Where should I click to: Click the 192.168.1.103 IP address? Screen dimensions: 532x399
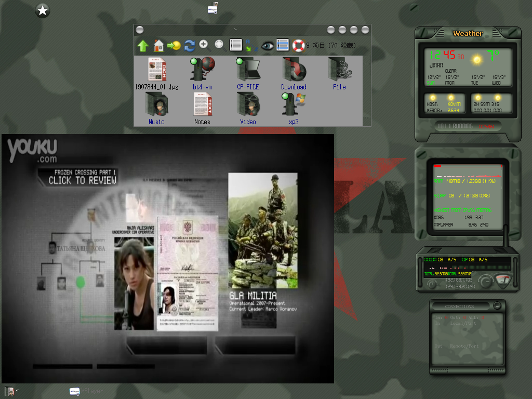coord(459,280)
